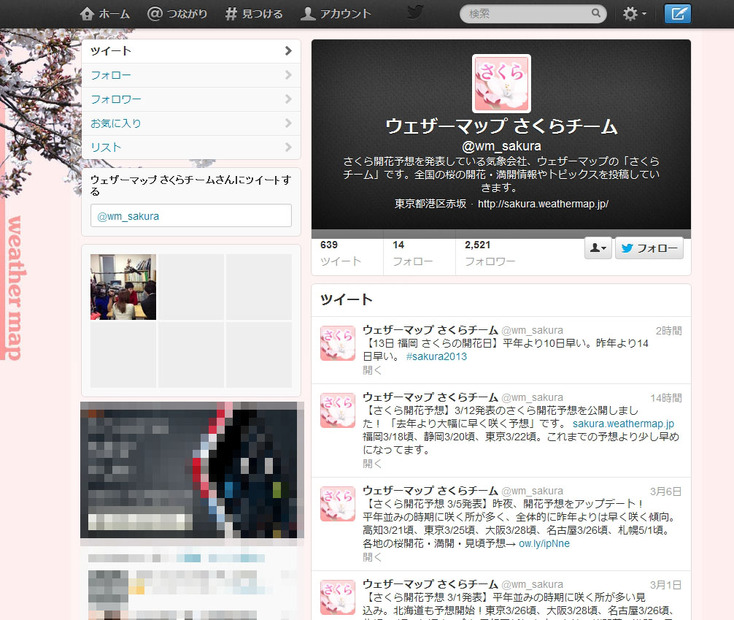Open the office photo thumbnail
Screen dimensions: 734x620
(x=123, y=287)
